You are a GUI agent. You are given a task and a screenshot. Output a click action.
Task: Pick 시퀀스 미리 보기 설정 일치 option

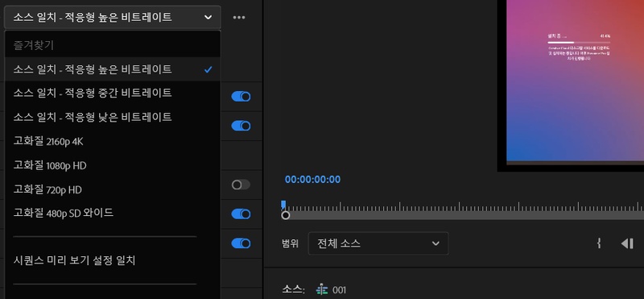(x=113, y=260)
